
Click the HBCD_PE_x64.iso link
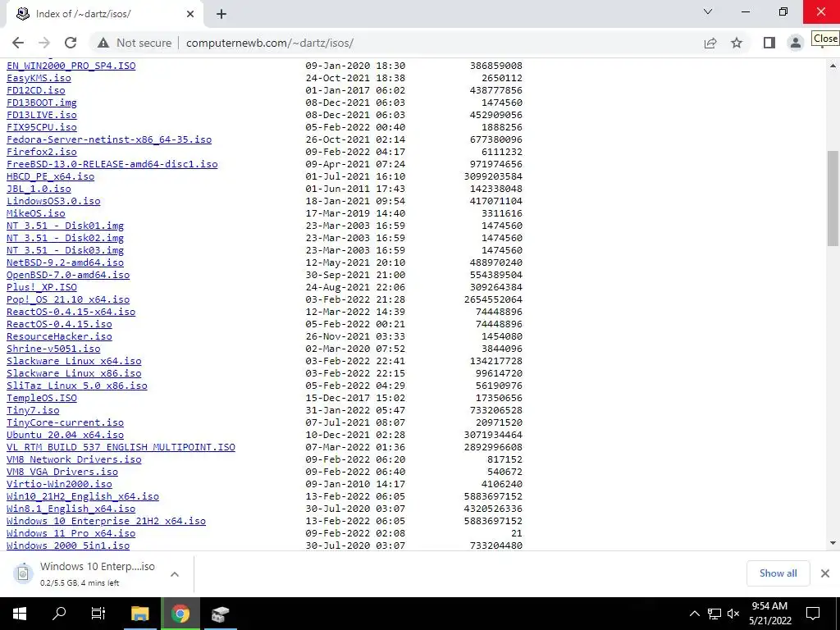(50, 176)
